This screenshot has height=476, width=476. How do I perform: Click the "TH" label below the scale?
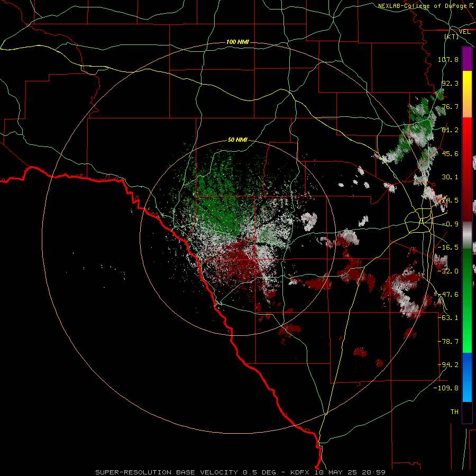454,412
